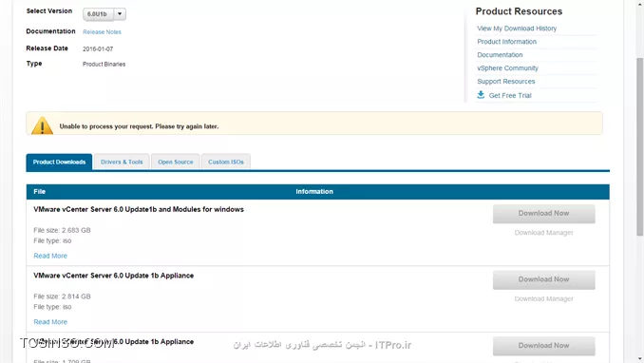Read More about the vCenter Windows modules
This screenshot has height=363, width=644.
click(x=50, y=256)
